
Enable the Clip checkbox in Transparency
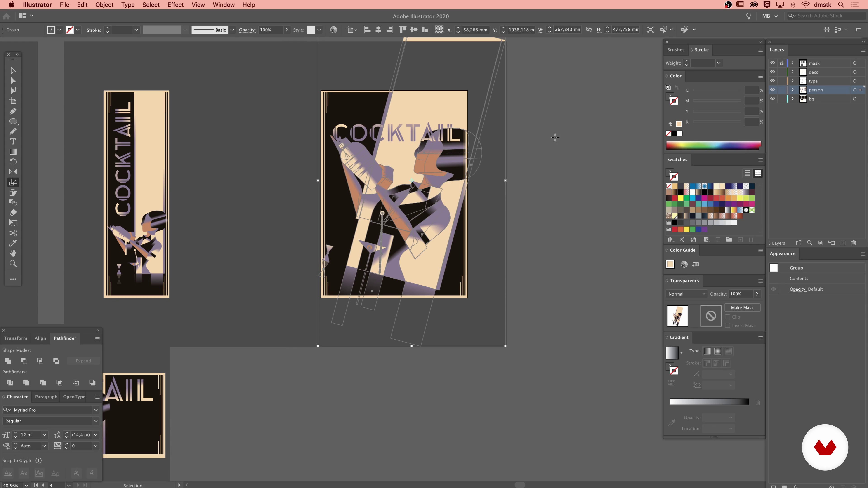[727, 317]
